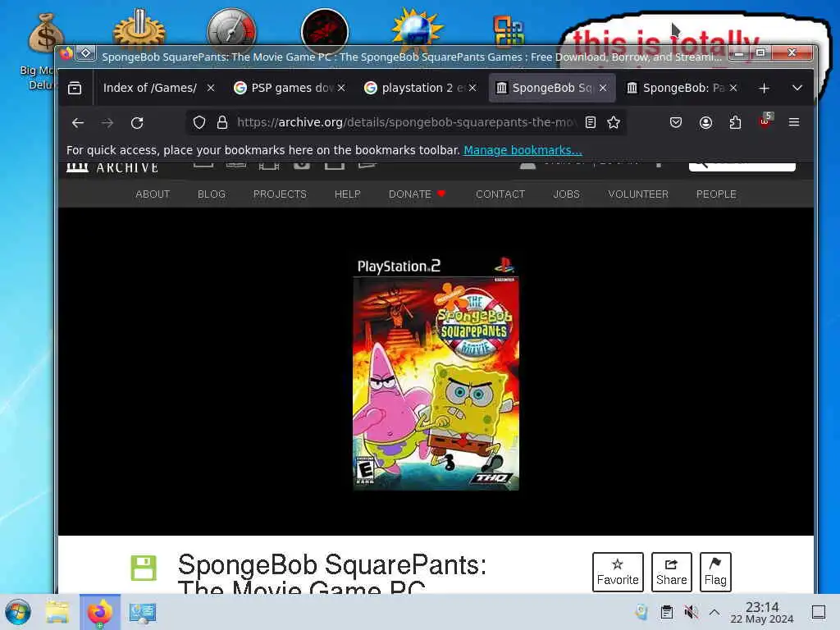Open the PROJECTS menu item
This screenshot has height=630, width=840.
[281, 194]
